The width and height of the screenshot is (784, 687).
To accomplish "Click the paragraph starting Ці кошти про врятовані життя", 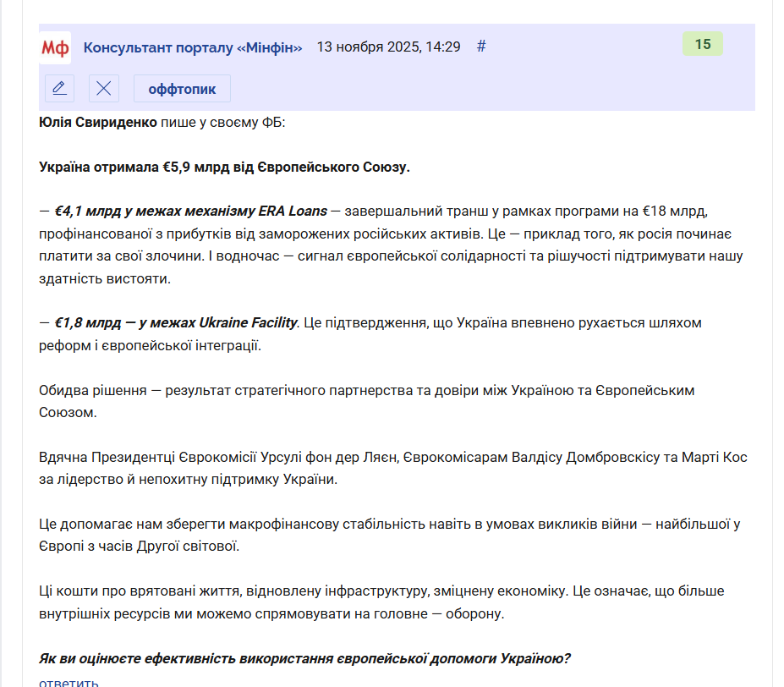I will [x=381, y=602].
